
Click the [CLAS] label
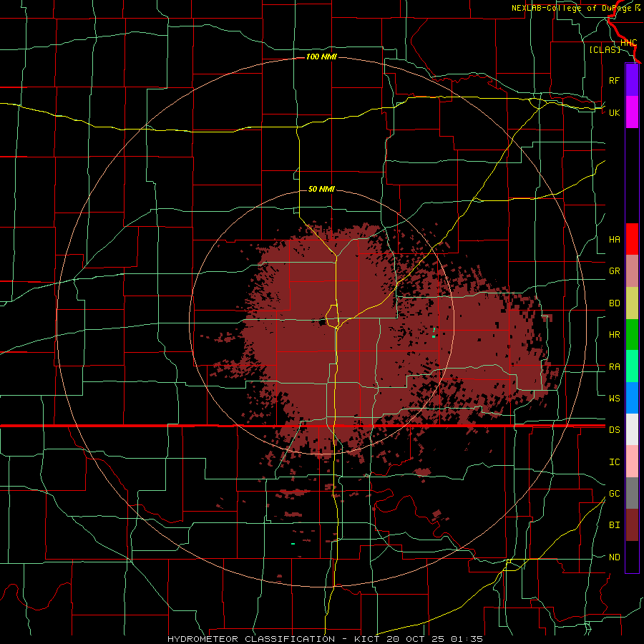[605, 49]
